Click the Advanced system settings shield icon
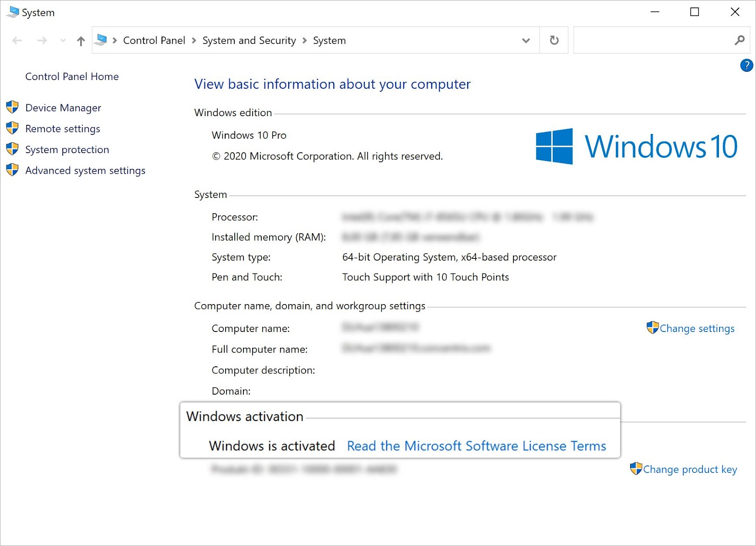756x546 pixels. click(12, 170)
